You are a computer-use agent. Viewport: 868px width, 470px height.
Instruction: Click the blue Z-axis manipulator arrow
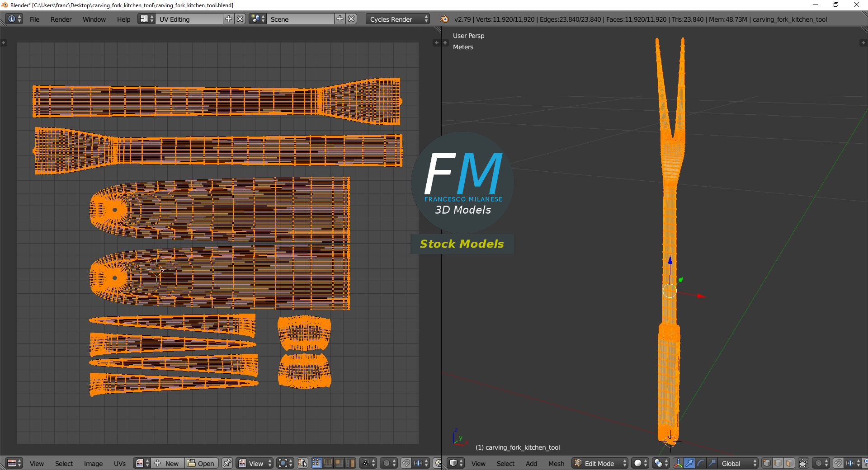tap(670, 260)
